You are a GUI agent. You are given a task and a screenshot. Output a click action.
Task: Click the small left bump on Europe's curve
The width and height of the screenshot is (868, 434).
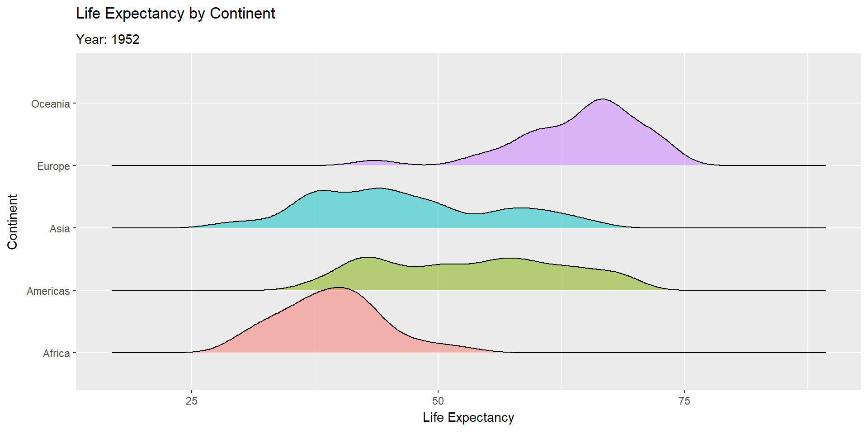coord(374,161)
